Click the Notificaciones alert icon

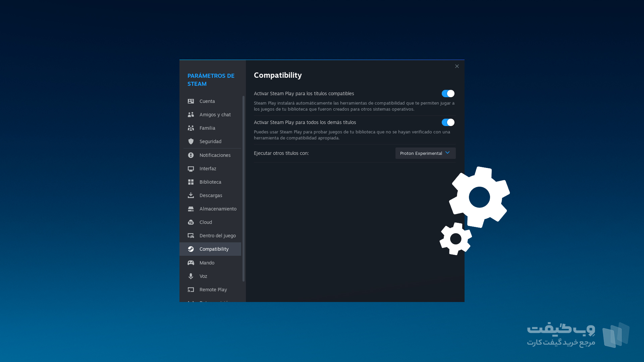click(x=191, y=155)
